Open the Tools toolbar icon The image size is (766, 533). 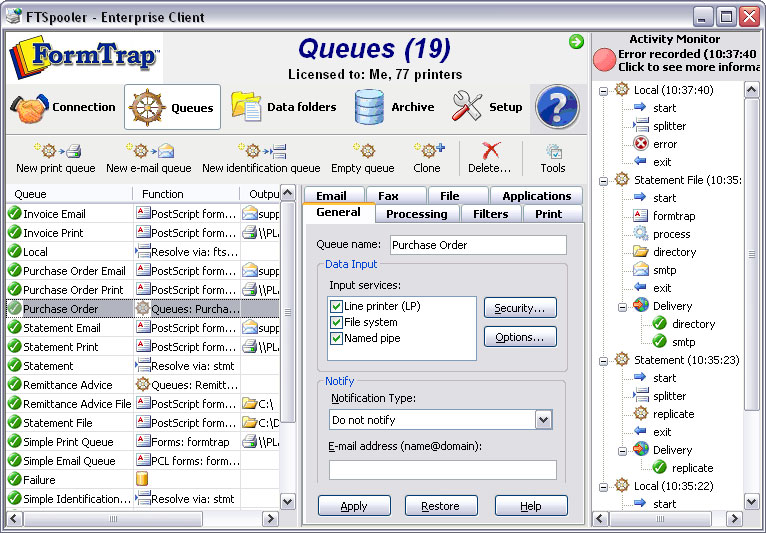pos(553,151)
